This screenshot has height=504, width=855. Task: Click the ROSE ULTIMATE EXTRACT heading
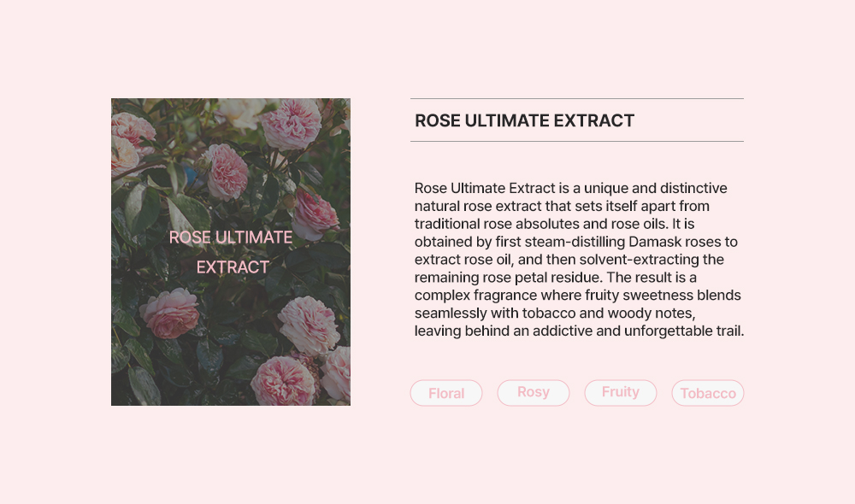click(525, 120)
